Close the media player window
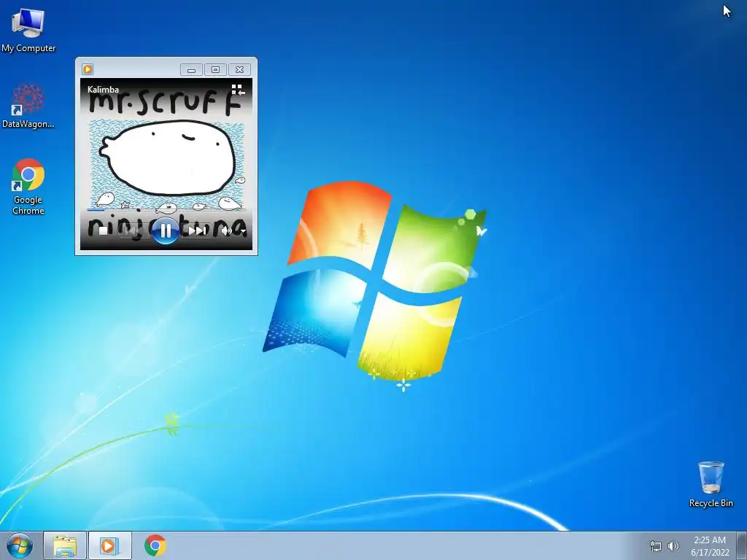This screenshot has width=747, height=560. tap(239, 70)
